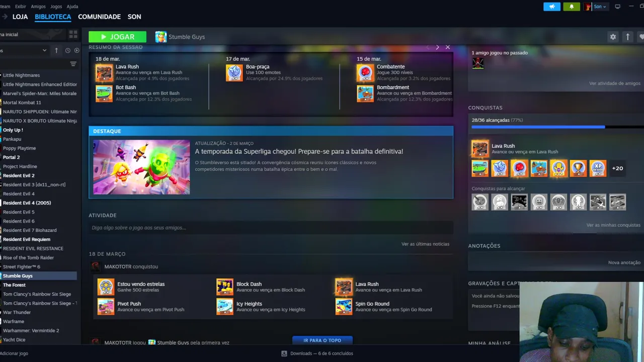The height and width of the screenshot is (362, 644).
Task: Open game settings gear icon
Action: coord(613,37)
